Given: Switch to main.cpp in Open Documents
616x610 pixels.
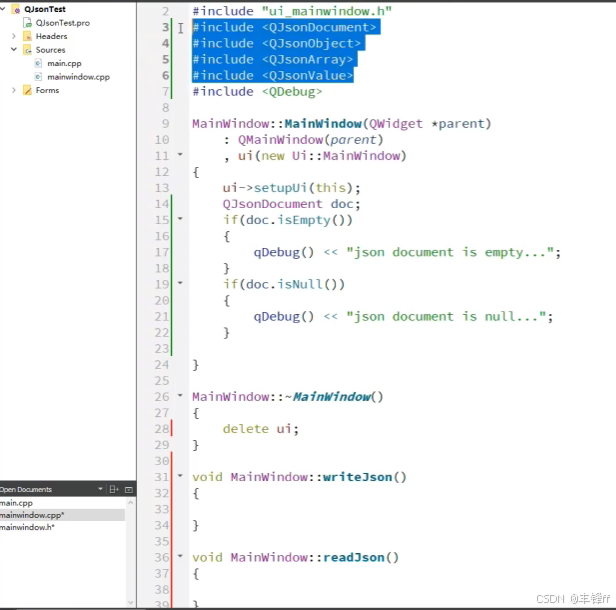Looking at the screenshot, I should (x=16, y=503).
